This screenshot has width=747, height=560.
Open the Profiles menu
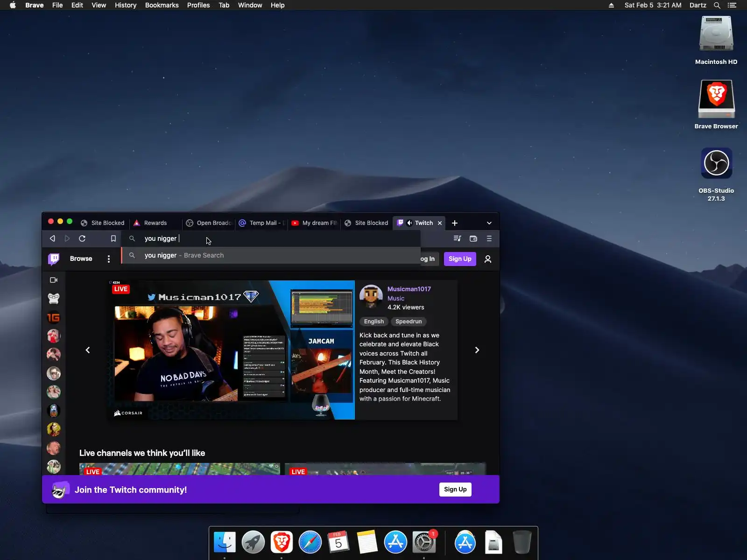click(198, 5)
